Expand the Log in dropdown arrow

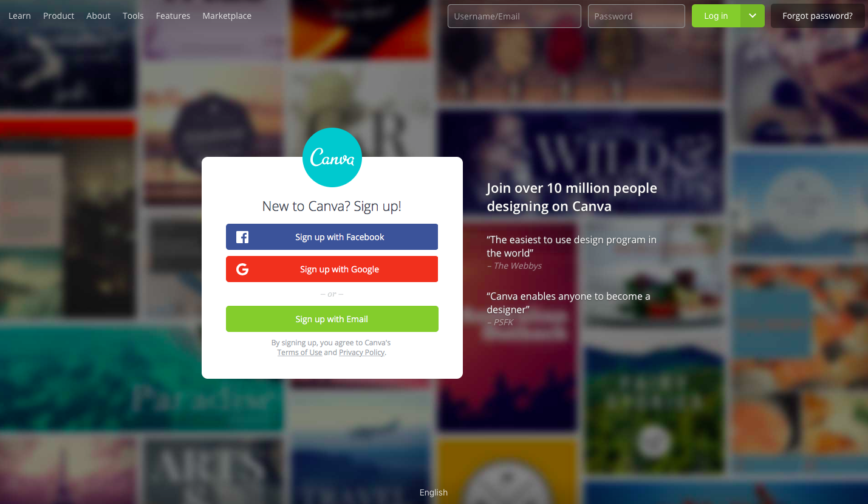[753, 16]
